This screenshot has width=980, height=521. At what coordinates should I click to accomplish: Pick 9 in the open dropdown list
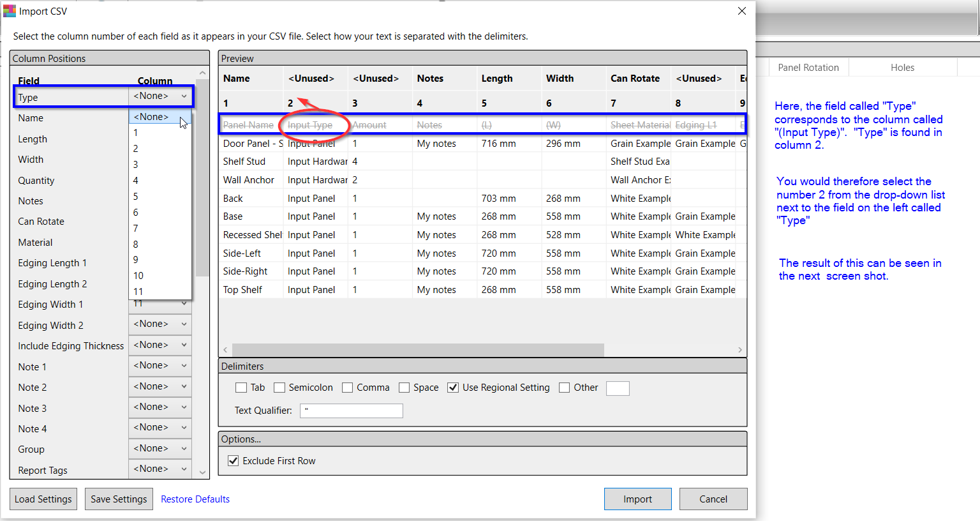click(160, 260)
